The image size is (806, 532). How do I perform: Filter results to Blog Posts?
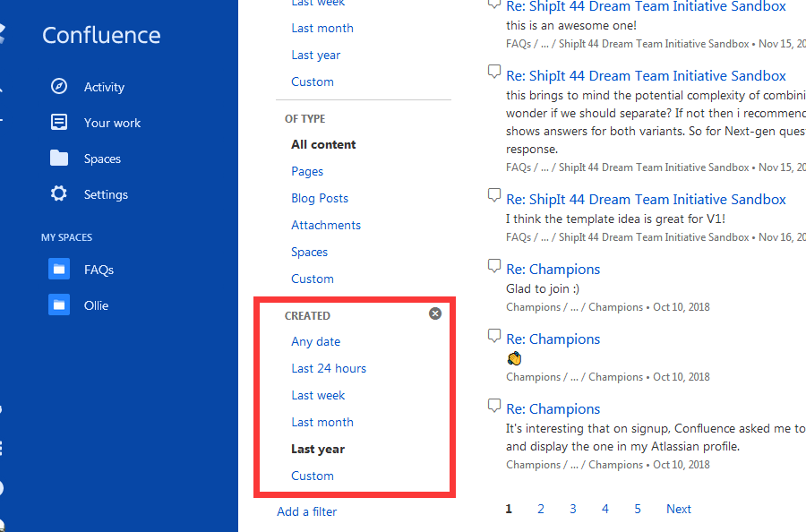point(320,199)
